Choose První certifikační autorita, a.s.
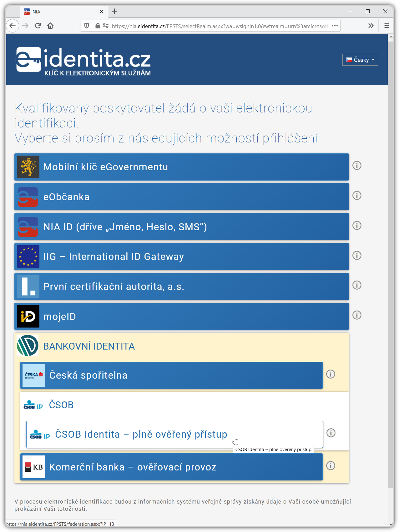 [x=182, y=286]
